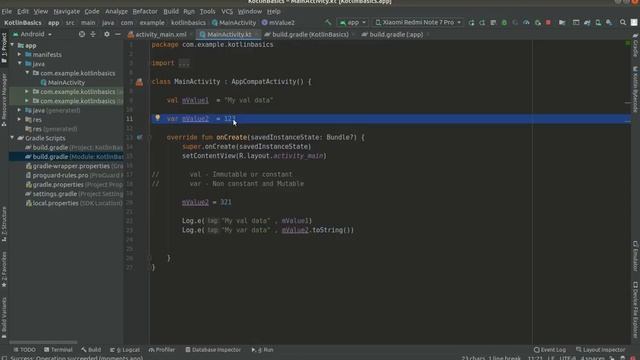Open the Terminal tool window
Screen dimensions: 640x360
58,350
